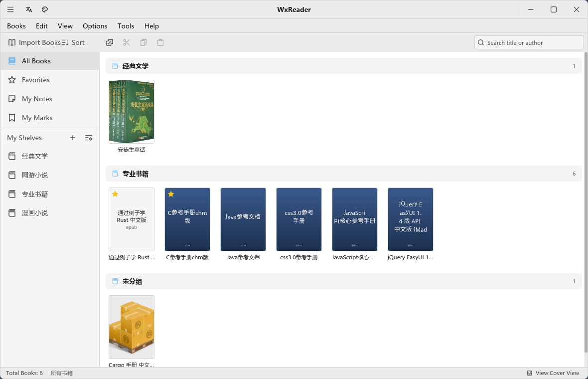
Task: Open the Books menu
Action: 16,26
